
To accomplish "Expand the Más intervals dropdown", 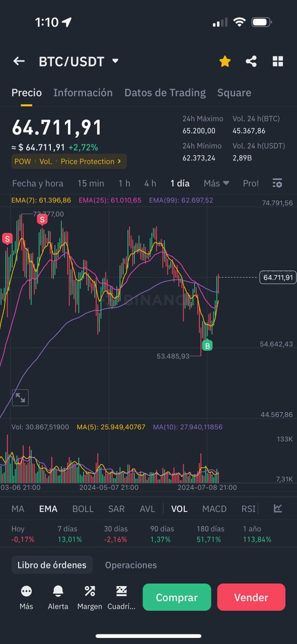I will click(x=217, y=184).
